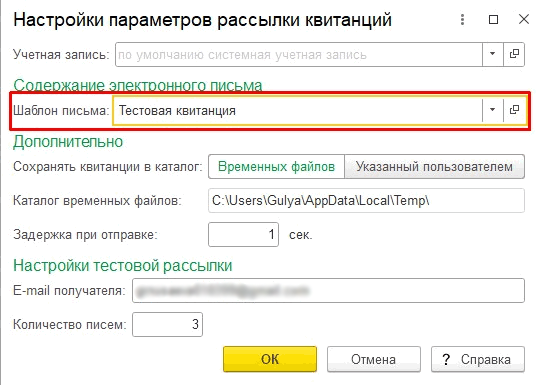Viewport: 541px width, 385px height.
Task: Click the сек. unit label
Action: 301,235
